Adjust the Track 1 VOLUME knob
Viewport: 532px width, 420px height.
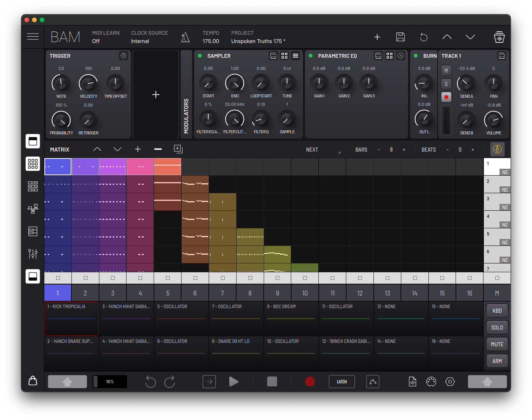click(x=493, y=120)
